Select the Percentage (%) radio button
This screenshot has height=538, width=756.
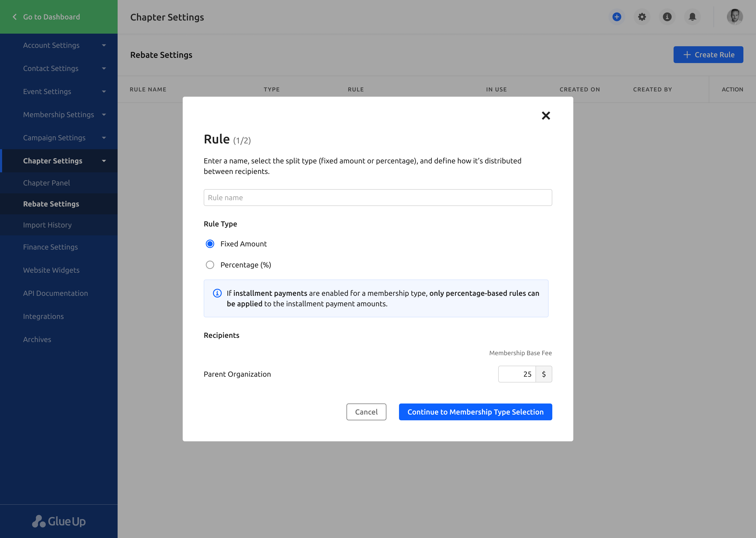click(210, 265)
